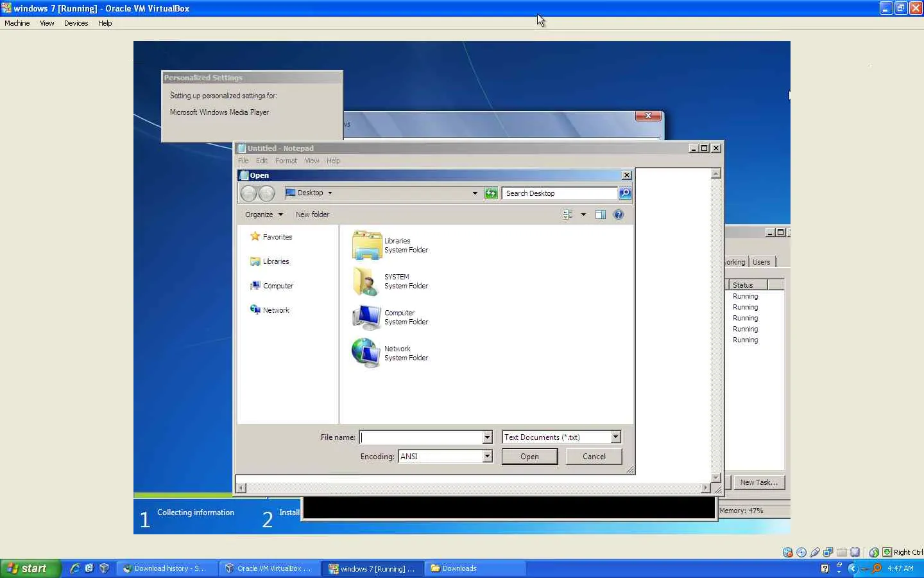
Task: Click the Open button in the dialog
Action: tap(529, 457)
